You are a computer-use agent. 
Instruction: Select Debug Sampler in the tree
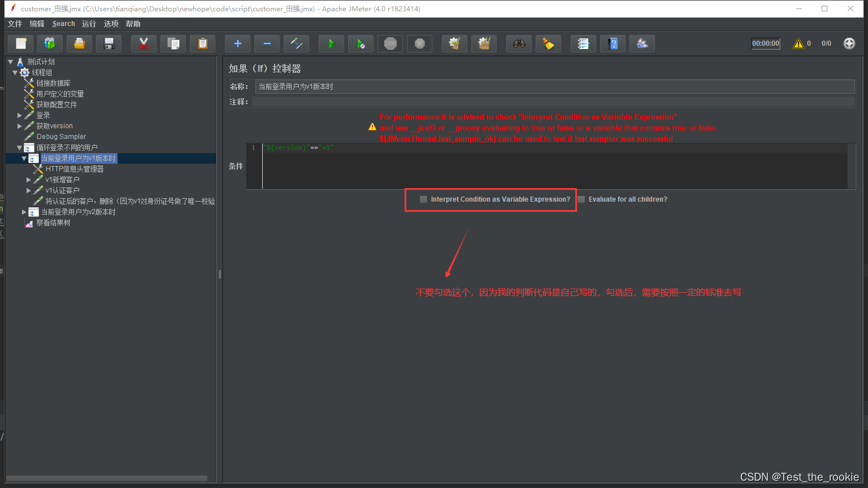[x=61, y=137]
